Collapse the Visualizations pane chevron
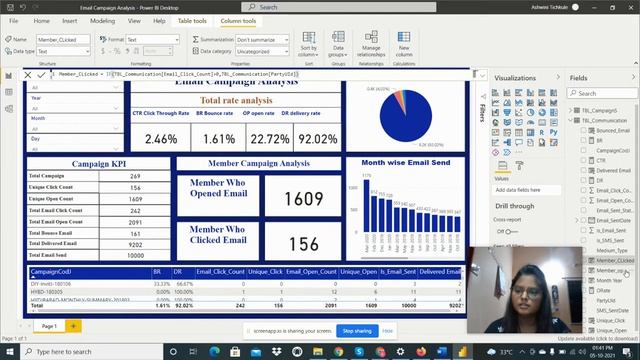 click(x=558, y=77)
